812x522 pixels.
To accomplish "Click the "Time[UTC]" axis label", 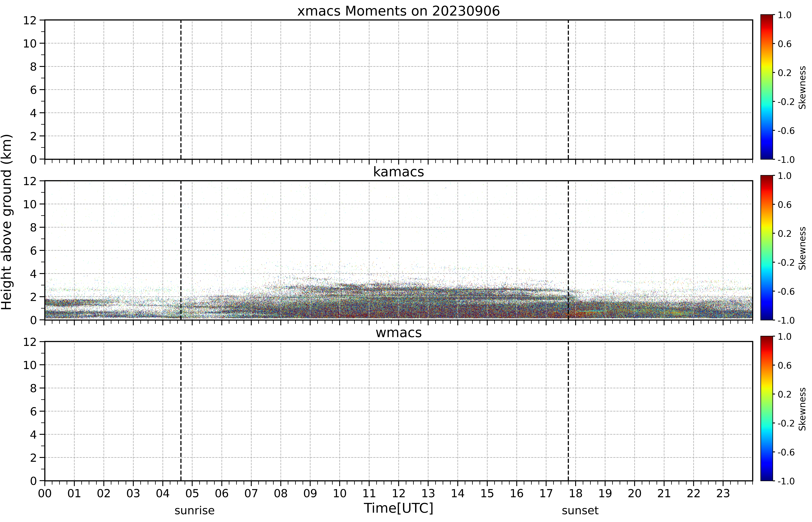I will tap(399, 508).
